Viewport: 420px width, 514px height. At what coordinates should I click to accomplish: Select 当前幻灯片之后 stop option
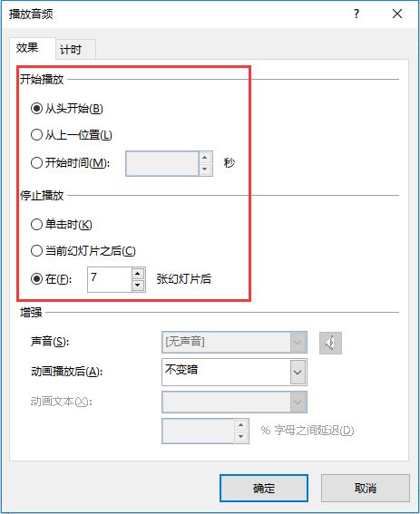click(x=36, y=251)
